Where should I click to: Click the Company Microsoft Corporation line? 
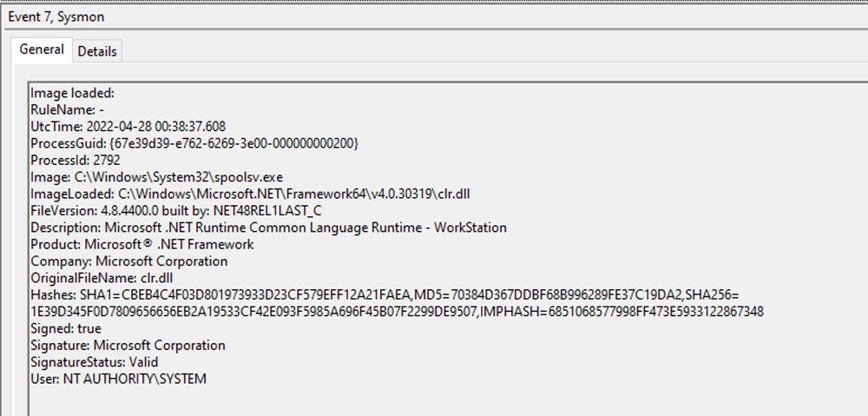pos(129,261)
